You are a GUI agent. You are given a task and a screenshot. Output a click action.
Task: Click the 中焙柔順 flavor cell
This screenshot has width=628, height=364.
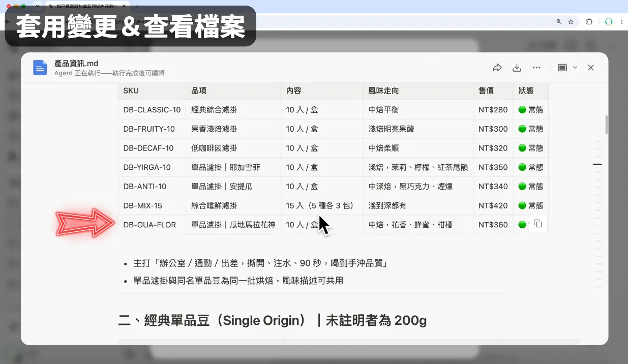coord(418,148)
